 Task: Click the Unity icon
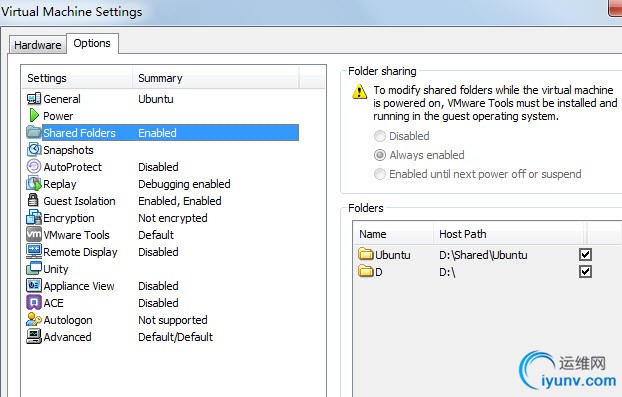[x=34, y=269]
